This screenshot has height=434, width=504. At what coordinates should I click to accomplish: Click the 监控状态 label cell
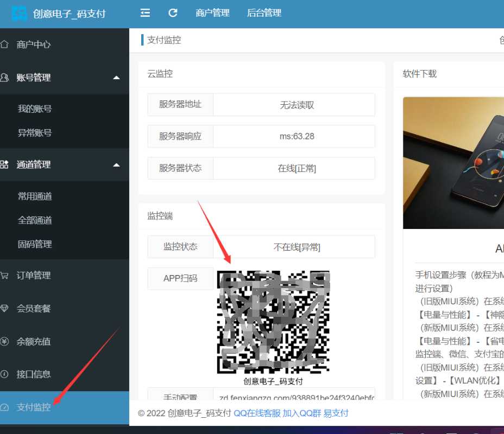click(x=180, y=246)
